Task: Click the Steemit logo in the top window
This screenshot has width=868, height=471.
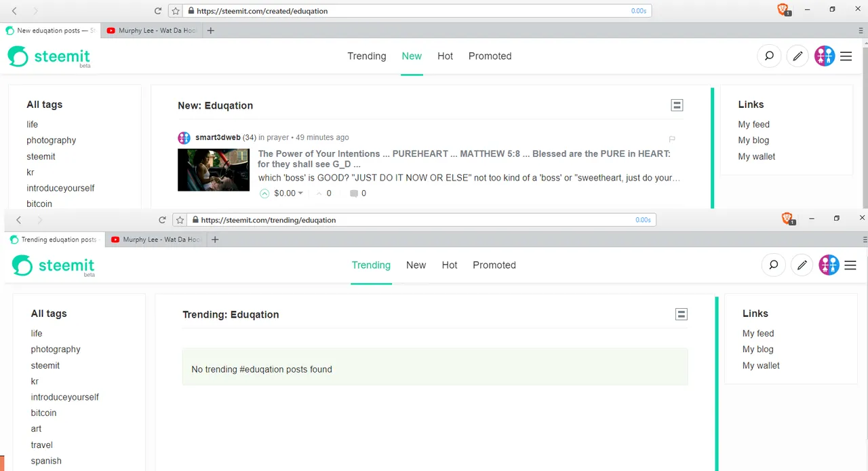Action: tap(49, 57)
